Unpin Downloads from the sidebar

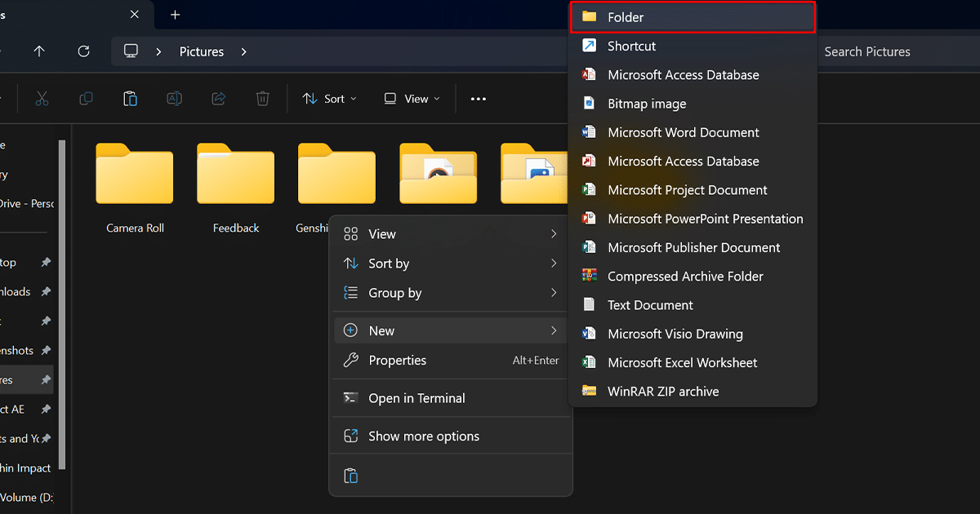click(x=47, y=291)
